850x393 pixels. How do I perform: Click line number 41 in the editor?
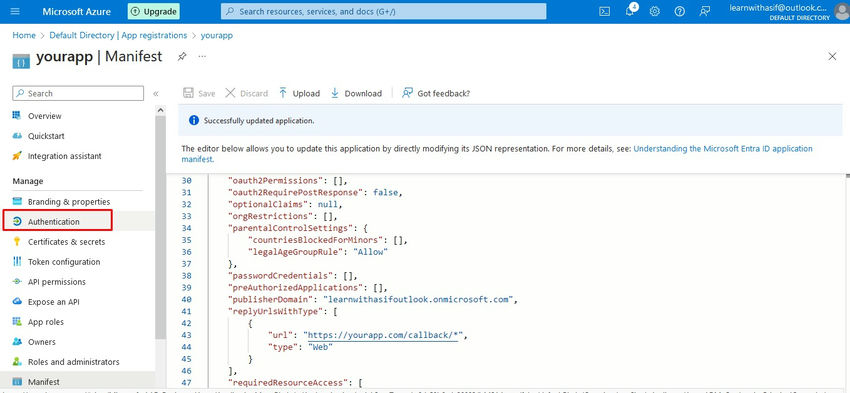186,311
